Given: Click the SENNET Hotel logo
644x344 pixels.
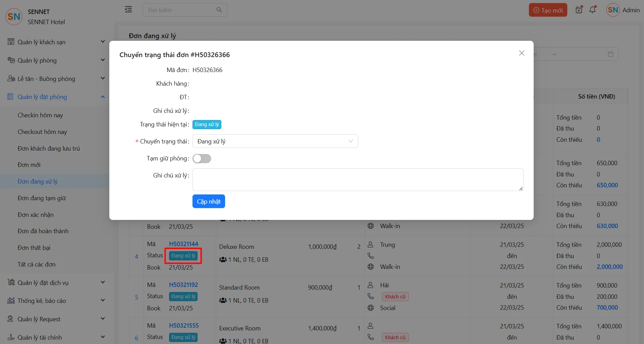Looking at the screenshot, I should pyautogui.click(x=14, y=17).
